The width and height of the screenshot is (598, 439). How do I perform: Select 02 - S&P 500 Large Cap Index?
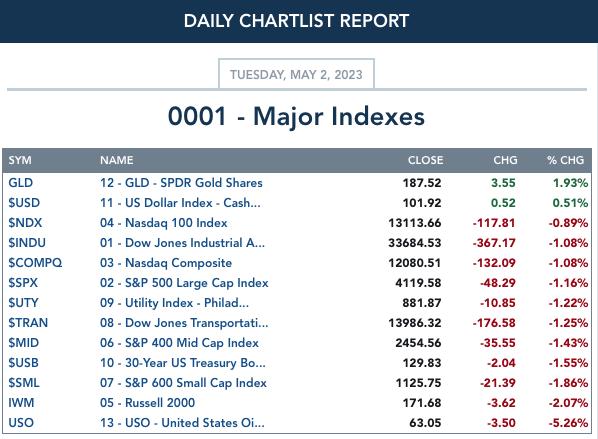tap(184, 283)
